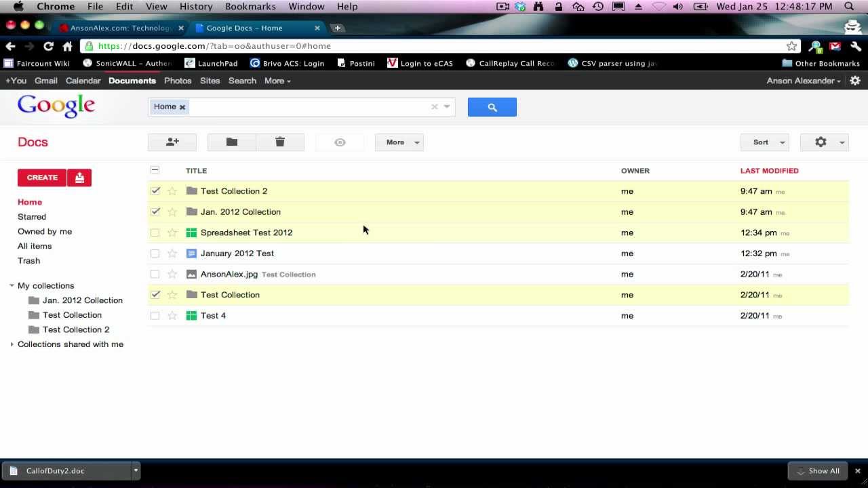Screen dimensions: 868x488
Task: Check the AnsonAlex.jpg checkbox
Action: (155, 274)
